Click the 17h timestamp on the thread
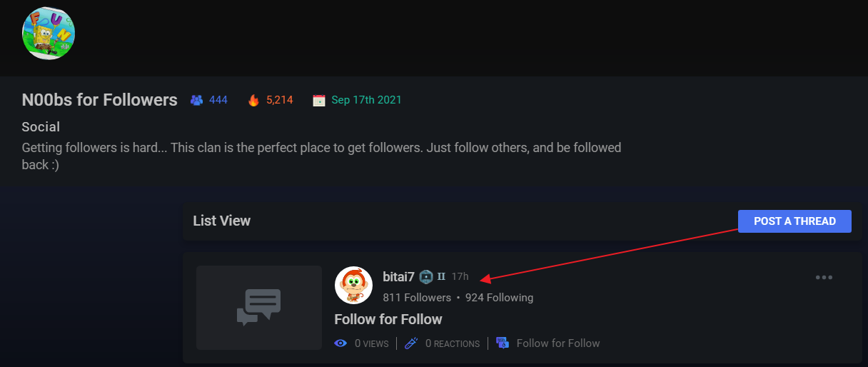 [x=460, y=276]
